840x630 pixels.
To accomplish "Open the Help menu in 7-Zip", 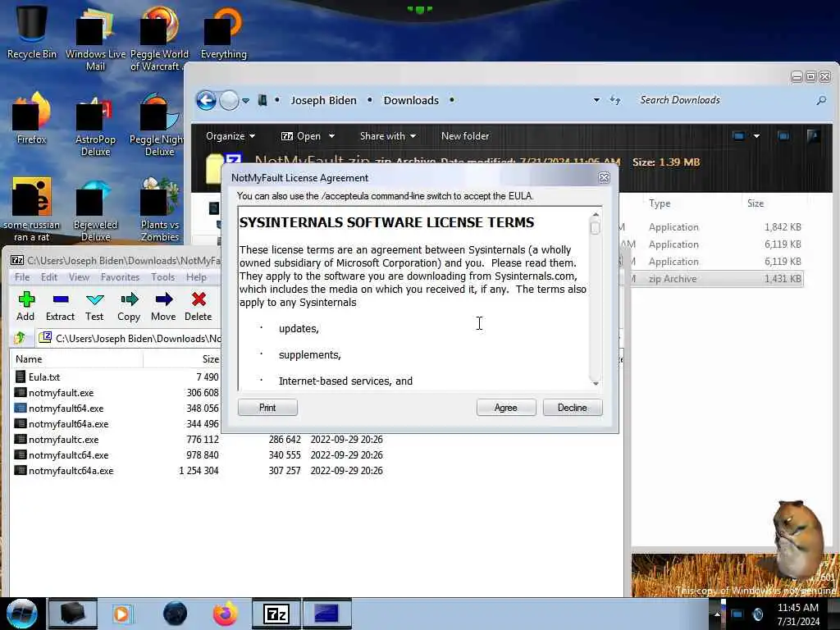I will pos(196,277).
